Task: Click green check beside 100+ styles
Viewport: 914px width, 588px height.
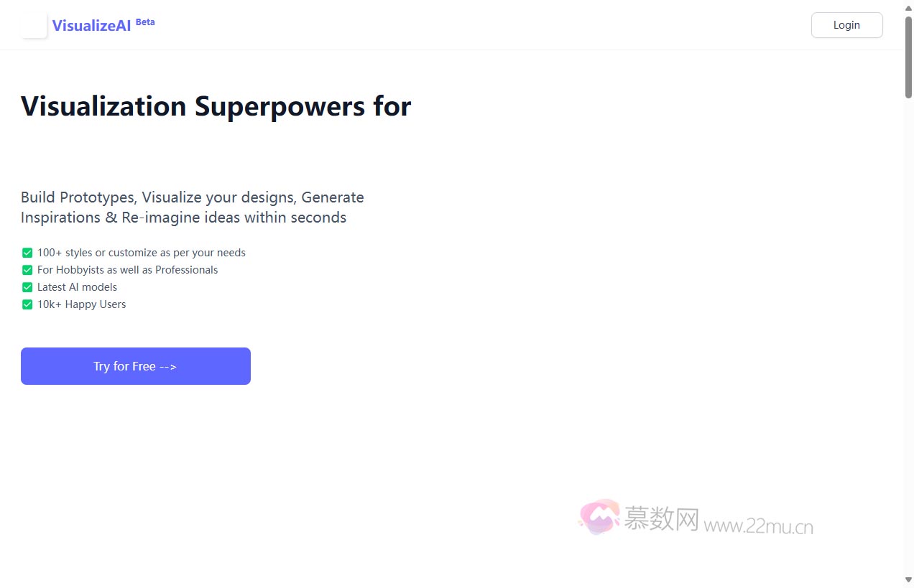Action: pos(27,253)
